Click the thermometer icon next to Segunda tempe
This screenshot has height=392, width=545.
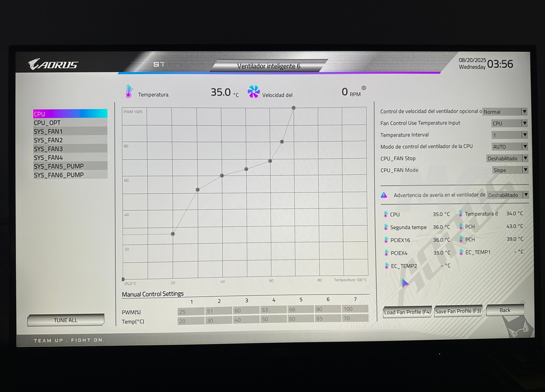point(386,227)
